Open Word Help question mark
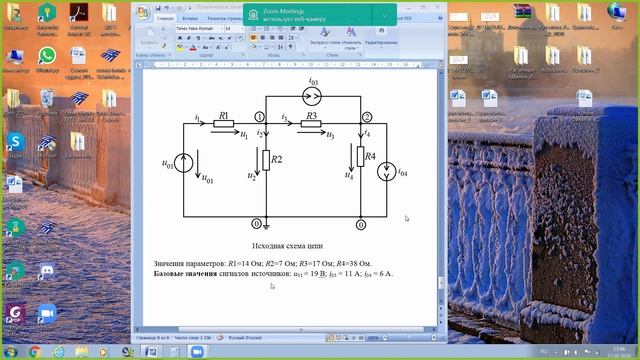The width and height of the screenshot is (640, 360). (440, 18)
